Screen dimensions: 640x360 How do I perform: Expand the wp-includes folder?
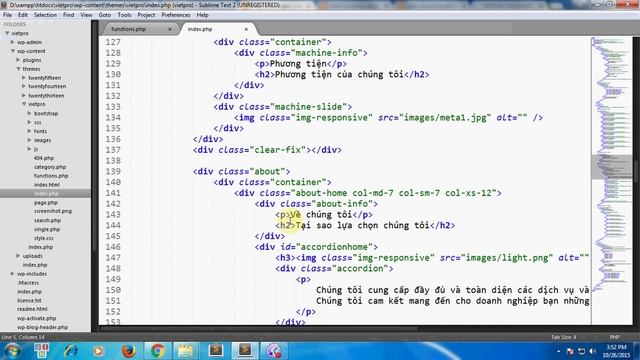point(13,274)
